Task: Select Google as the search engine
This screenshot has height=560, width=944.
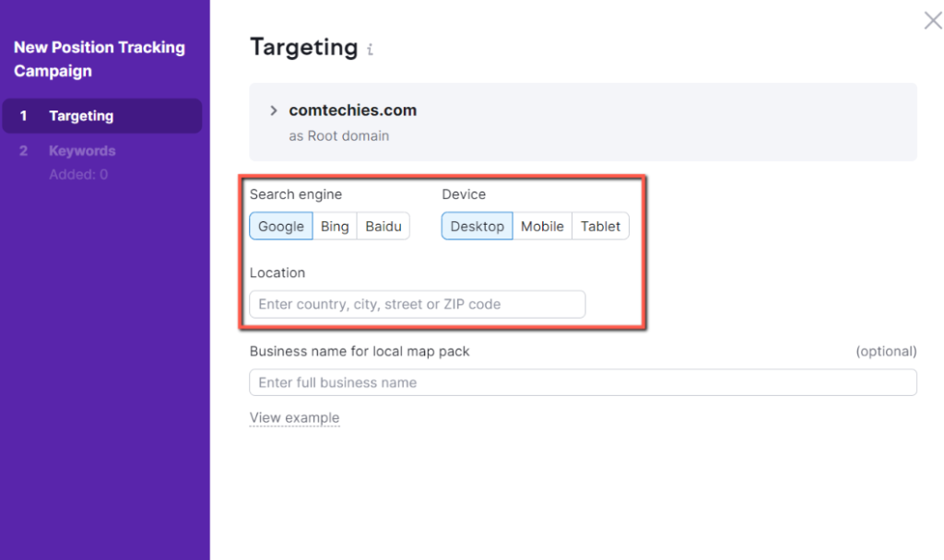Action: (280, 226)
